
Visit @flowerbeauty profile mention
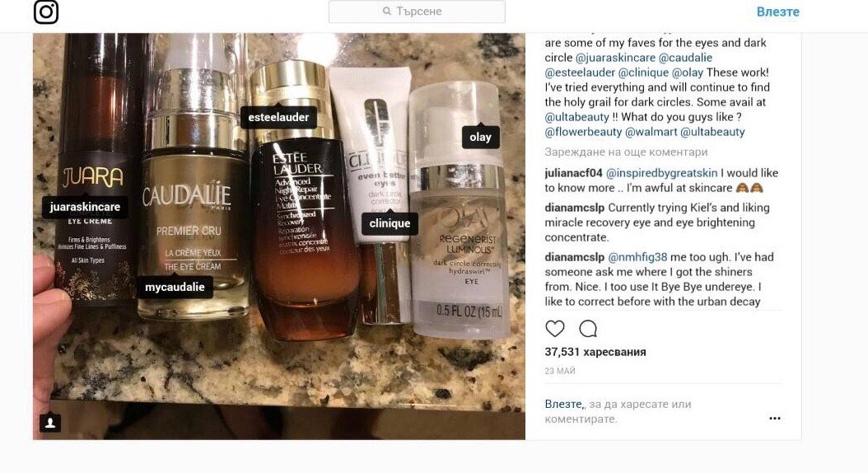[583, 132]
